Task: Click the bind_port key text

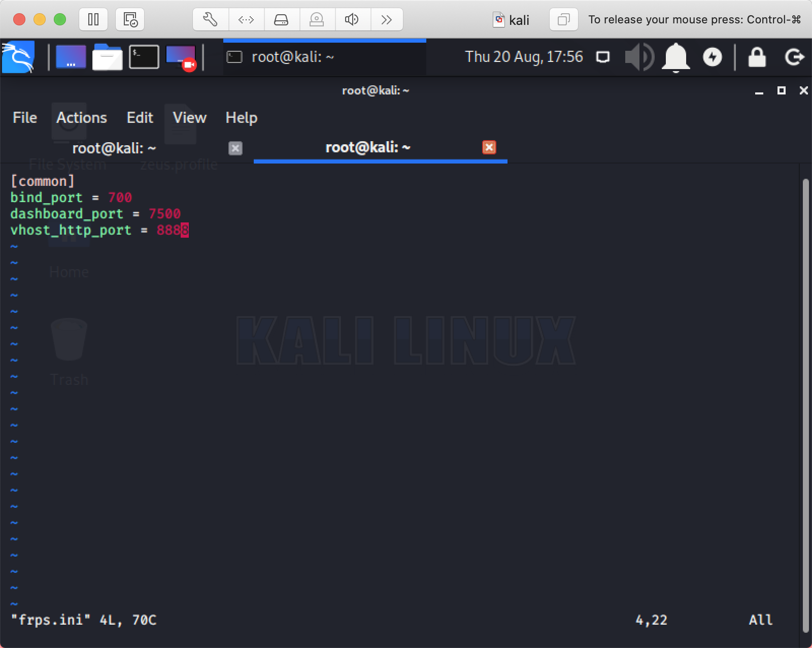Action: 46,198
